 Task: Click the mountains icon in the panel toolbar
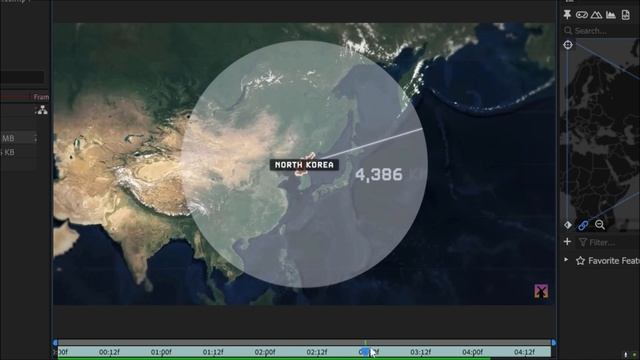pyautogui.click(x=596, y=15)
